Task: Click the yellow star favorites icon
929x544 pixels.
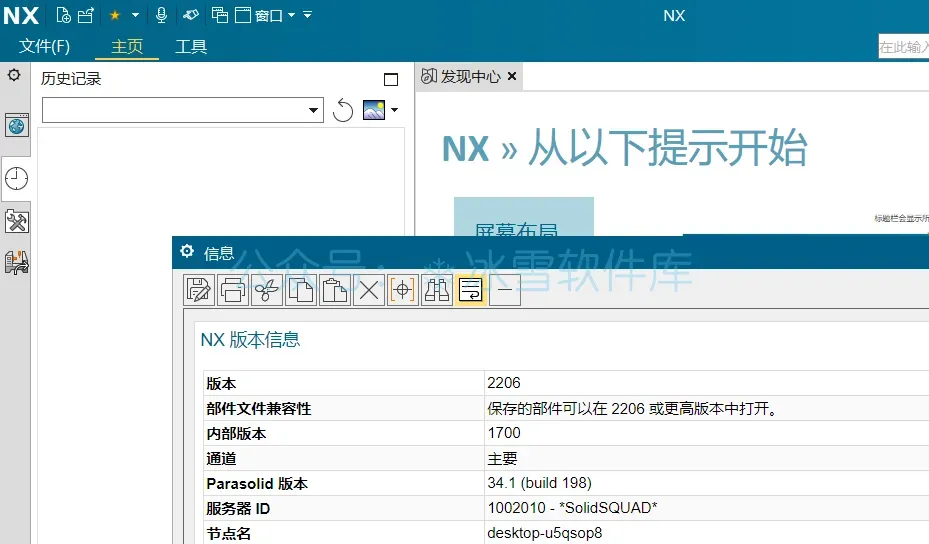Action: (115, 15)
